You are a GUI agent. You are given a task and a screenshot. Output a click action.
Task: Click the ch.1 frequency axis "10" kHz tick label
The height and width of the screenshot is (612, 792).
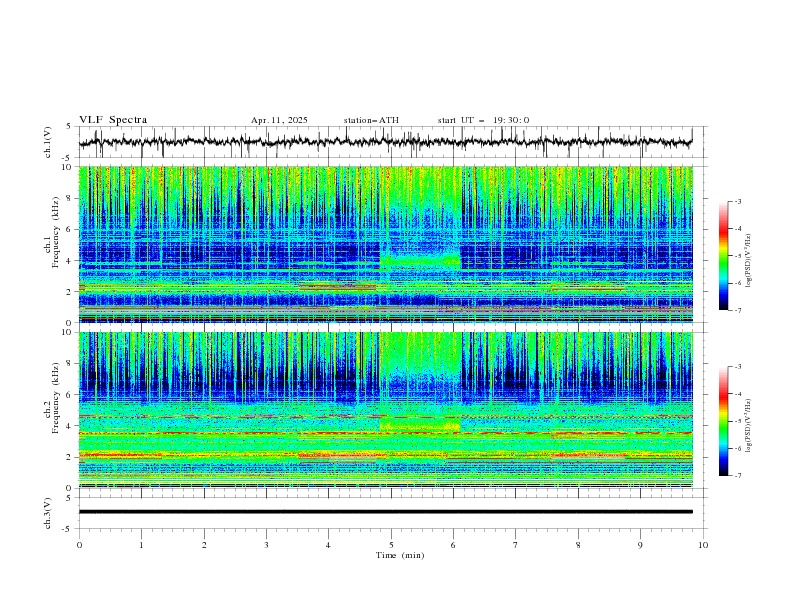[68, 167]
